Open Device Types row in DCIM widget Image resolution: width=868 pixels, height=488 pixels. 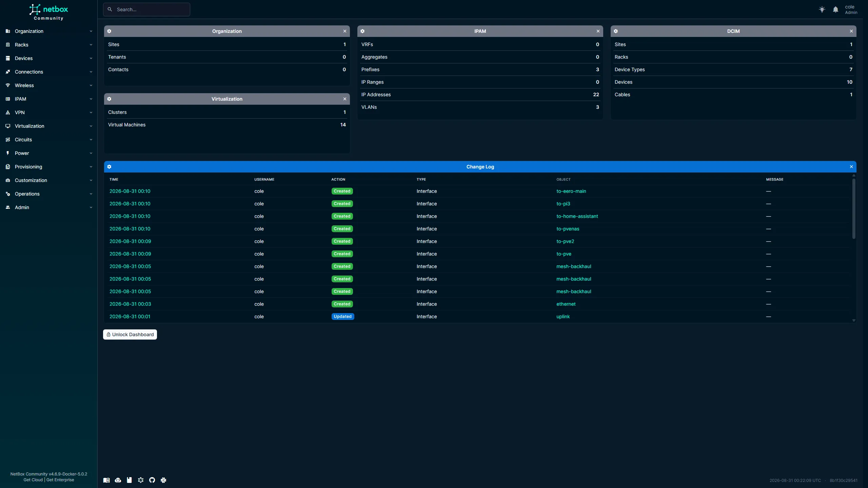[x=733, y=69]
